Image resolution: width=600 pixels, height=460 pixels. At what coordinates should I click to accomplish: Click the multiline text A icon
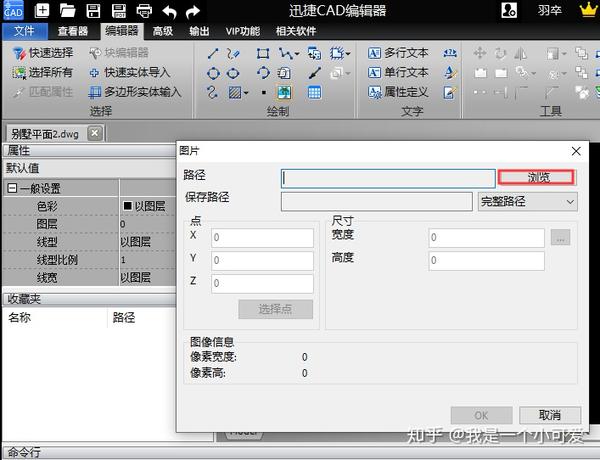(374, 53)
